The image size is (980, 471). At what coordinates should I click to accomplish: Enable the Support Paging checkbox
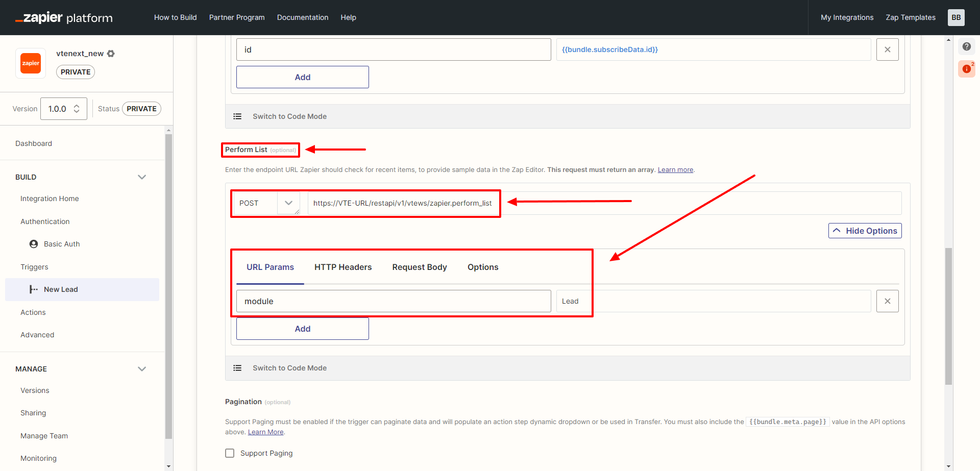[x=230, y=453]
